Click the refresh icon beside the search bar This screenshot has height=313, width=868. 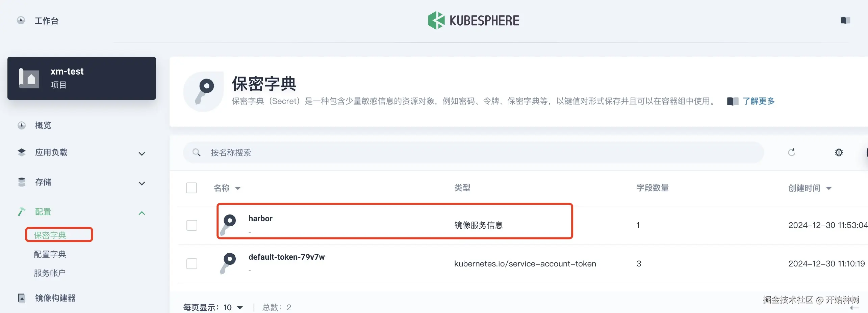click(791, 152)
